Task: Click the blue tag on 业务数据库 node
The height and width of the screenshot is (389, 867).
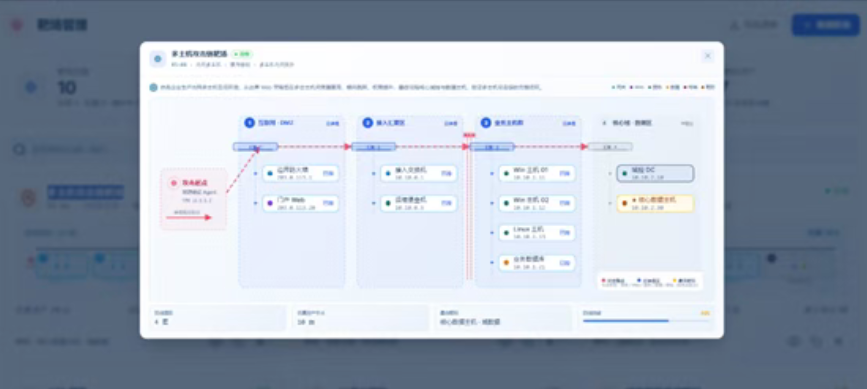Action: (565, 263)
